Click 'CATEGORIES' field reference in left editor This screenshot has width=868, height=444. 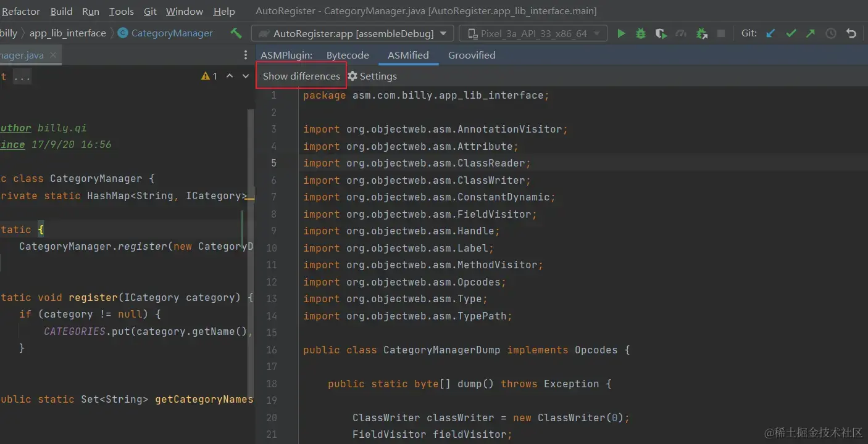pyautogui.click(x=75, y=332)
